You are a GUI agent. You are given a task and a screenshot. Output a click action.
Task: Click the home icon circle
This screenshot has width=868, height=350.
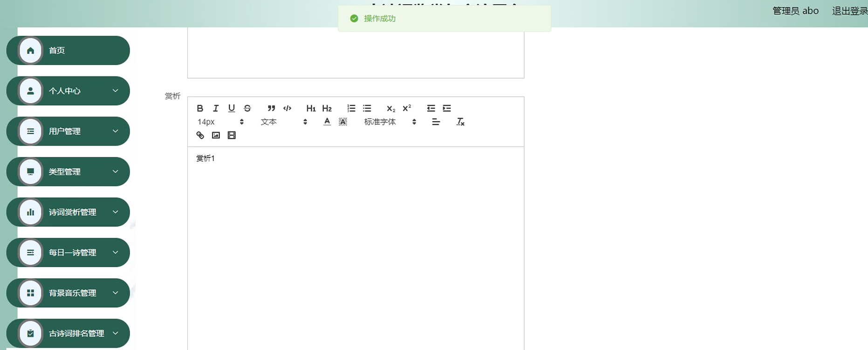click(x=31, y=50)
